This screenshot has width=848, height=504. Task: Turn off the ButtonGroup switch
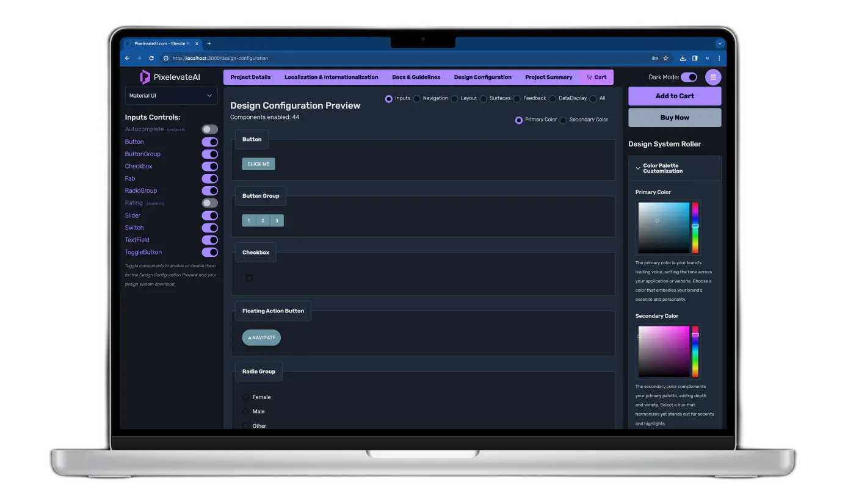210,154
